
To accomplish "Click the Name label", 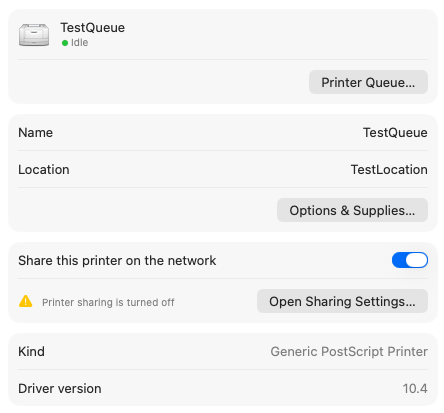I will 35,133.
